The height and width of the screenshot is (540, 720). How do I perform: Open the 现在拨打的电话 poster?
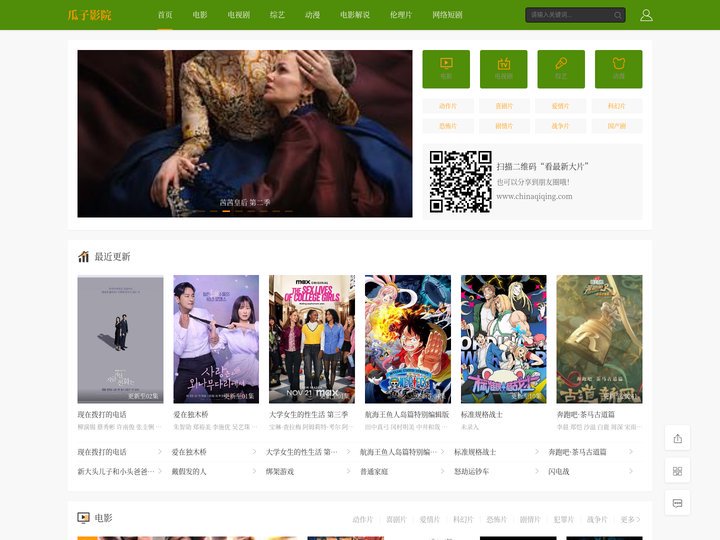click(x=120, y=339)
